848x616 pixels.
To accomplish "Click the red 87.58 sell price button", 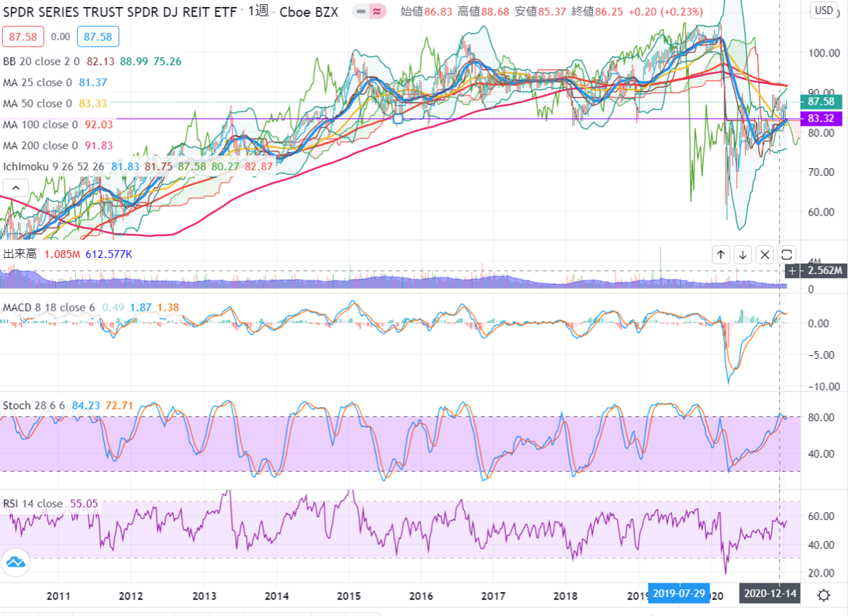I will click(23, 36).
